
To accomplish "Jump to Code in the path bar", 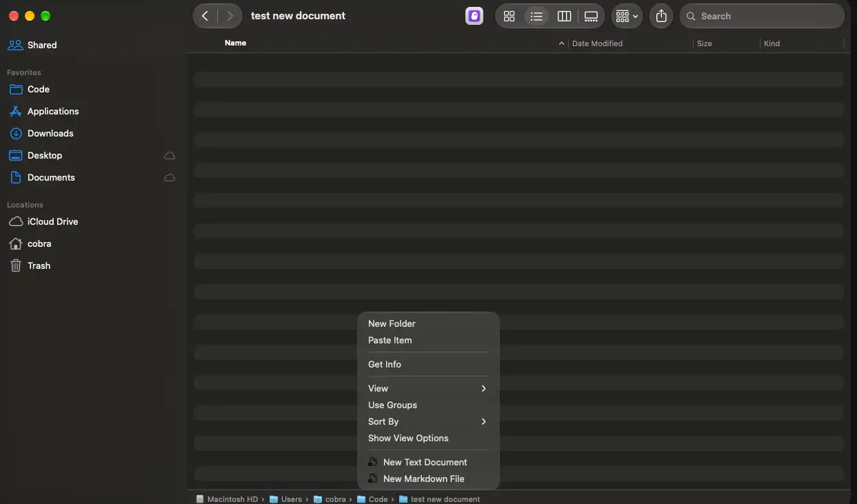I will coord(372,499).
